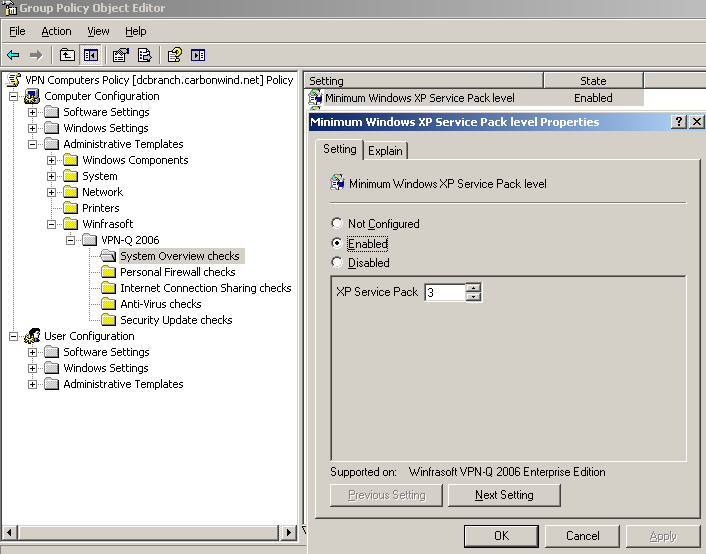The image size is (706, 554).
Task: Click the Setting column header
Action: click(x=423, y=81)
